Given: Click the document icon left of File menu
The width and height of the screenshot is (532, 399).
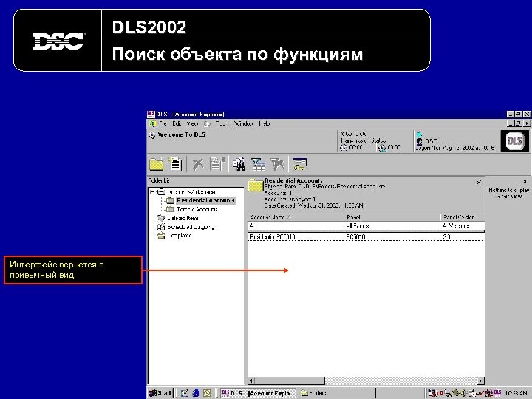Looking at the screenshot, I should point(152,123).
